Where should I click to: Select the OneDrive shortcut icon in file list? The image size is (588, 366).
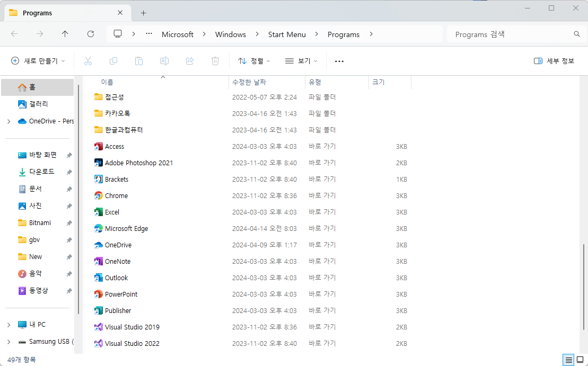98,245
